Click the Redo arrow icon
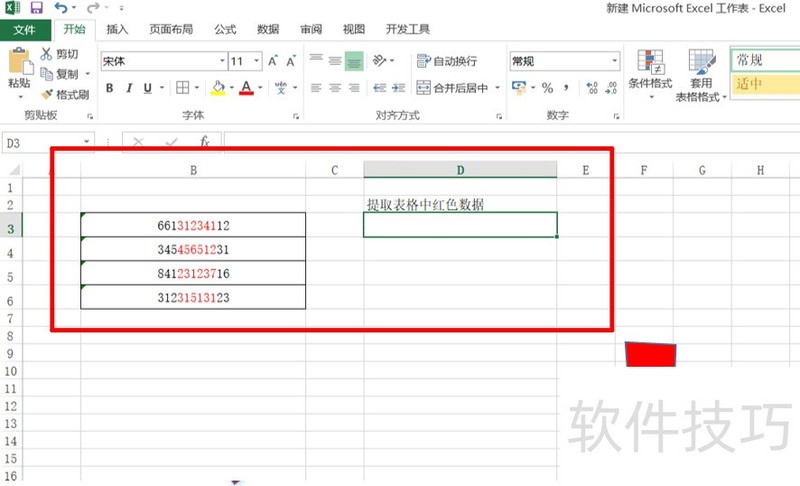This screenshot has width=800, height=486. 93,8
